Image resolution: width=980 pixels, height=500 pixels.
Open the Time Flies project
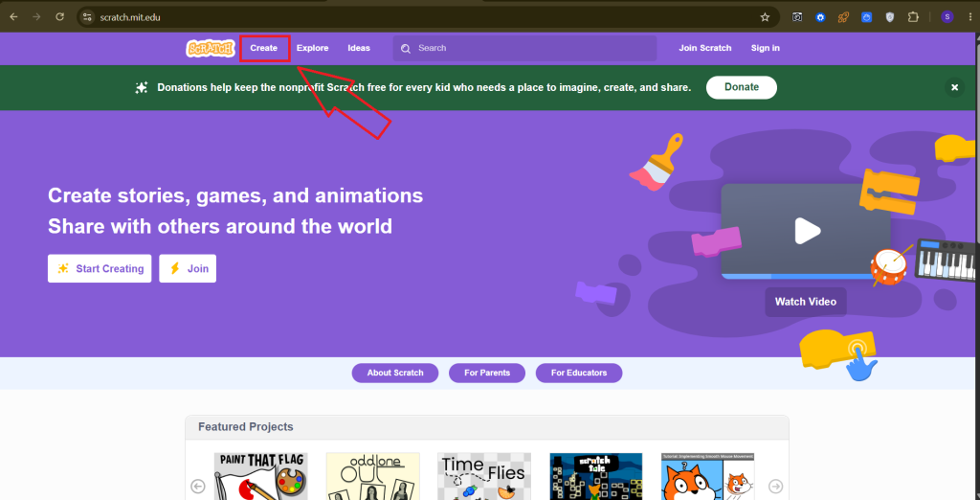484,476
